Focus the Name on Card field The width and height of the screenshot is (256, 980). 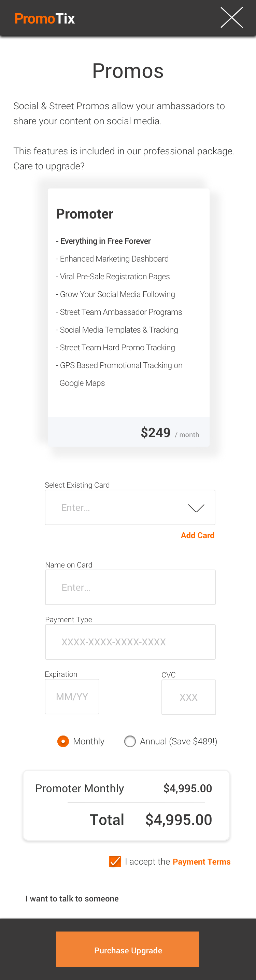click(130, 587)
